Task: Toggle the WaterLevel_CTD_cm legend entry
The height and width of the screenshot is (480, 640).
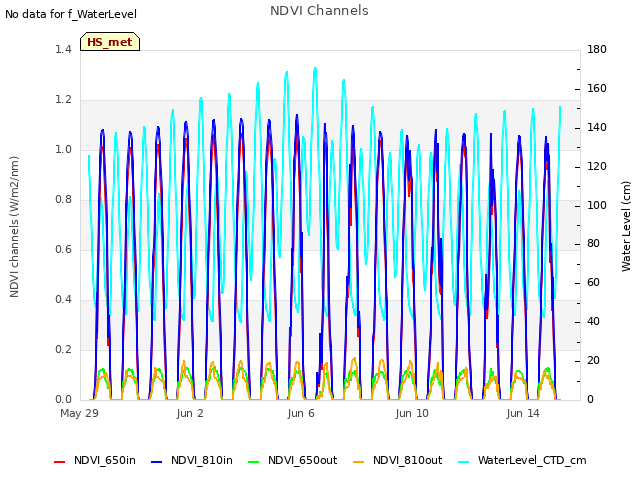Action: coord(522,460)
